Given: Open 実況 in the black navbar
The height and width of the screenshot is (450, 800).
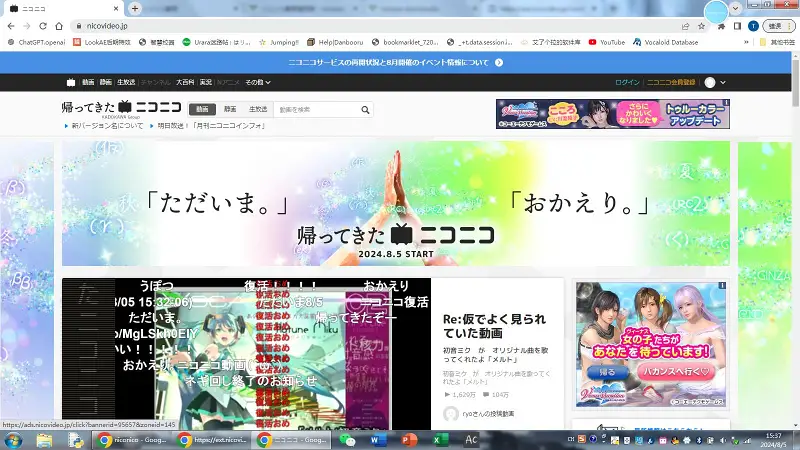Looking at the screenshot, I should 206,82.
